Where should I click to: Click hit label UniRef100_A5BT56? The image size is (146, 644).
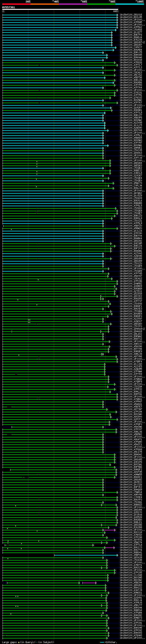(131, 77)
